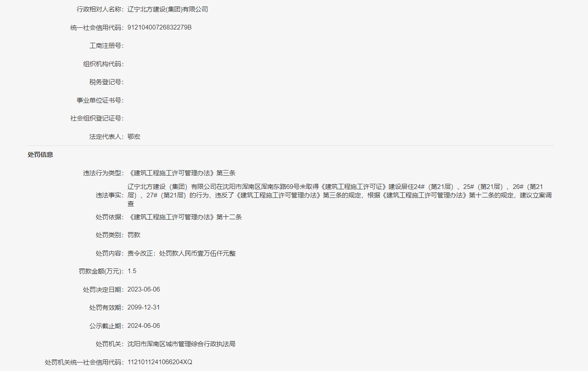Click the "税务登记号:" label
The height and width of the screenshot is (371, 588).
[x=106, y=82]
